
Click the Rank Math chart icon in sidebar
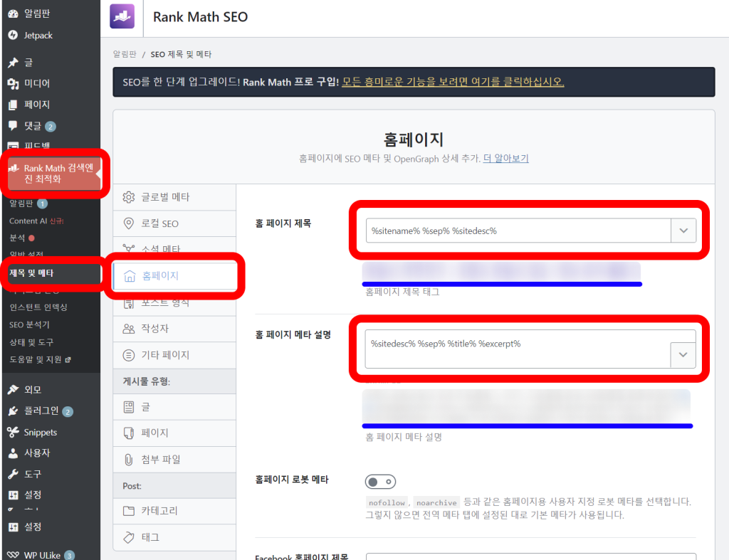(14, 168)
